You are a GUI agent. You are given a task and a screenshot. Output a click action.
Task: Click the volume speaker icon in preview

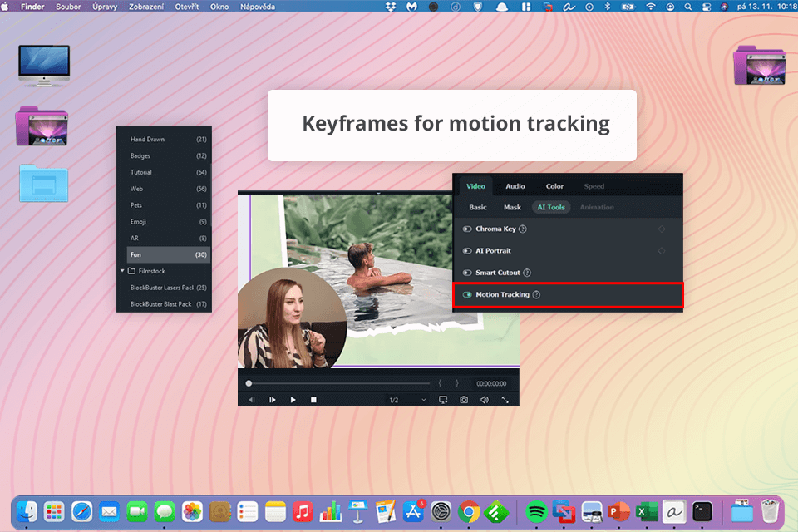coord(485,400)
